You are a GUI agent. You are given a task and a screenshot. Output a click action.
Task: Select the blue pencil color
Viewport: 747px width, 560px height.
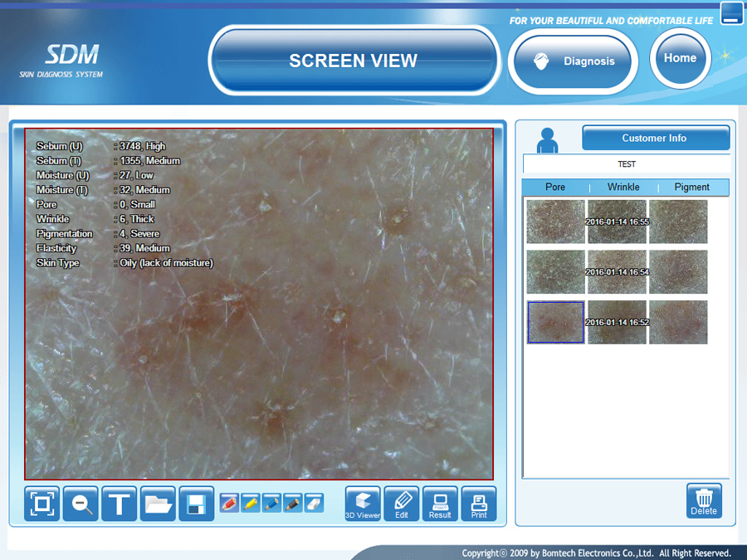coord(271,503)
